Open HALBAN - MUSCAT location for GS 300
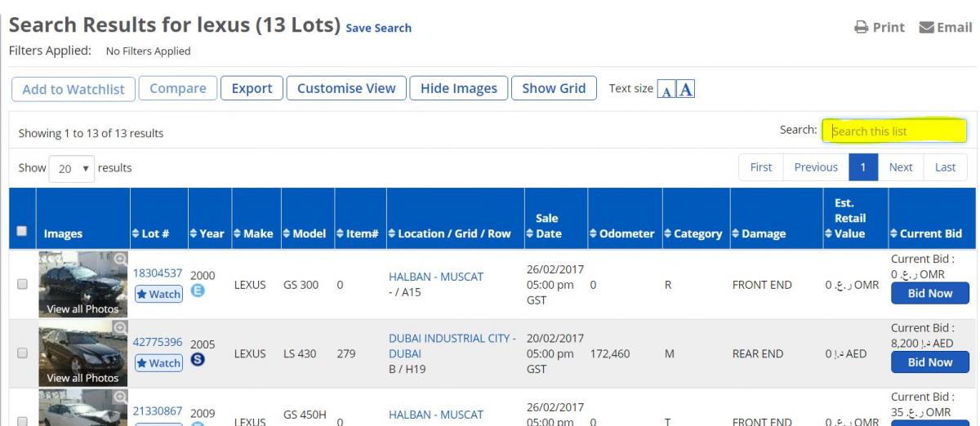980x426 pixels. [x=436, y=277]
